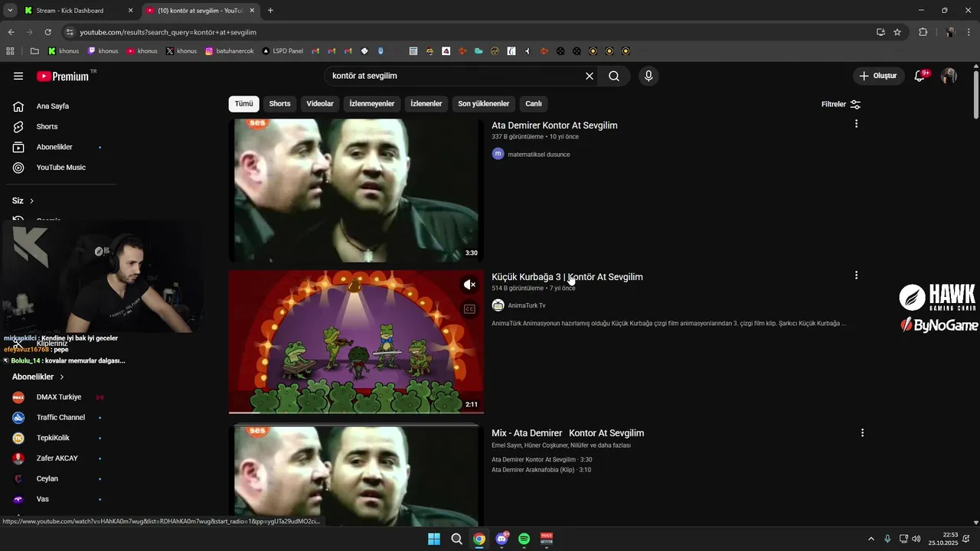Select the İzlenmeyenler filter chip
The width and height of the screenshot is (980, 551).
(372, 104)
